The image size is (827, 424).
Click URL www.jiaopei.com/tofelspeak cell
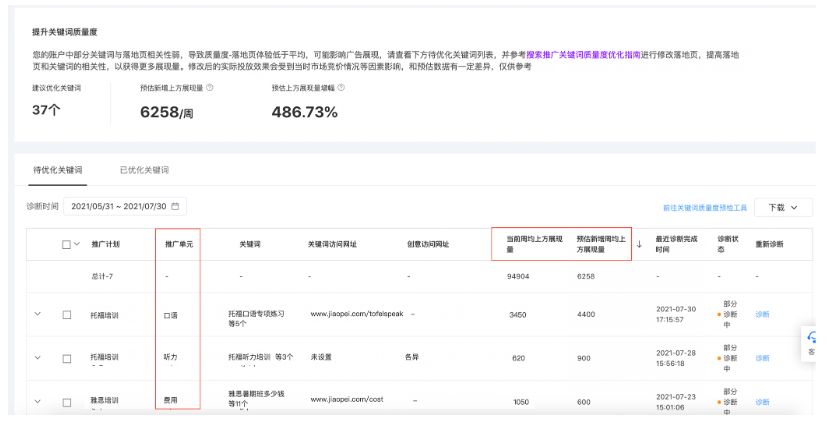(357, 314)
